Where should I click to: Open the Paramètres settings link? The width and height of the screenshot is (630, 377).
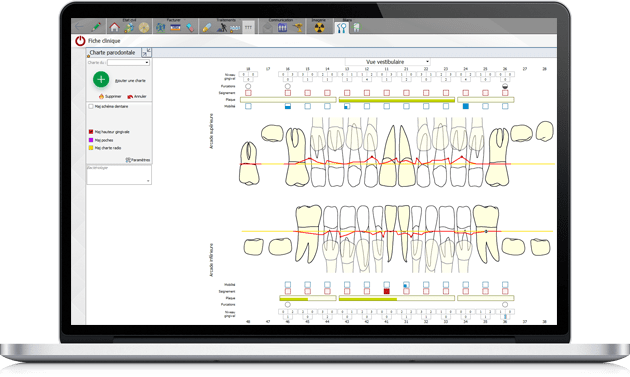[138, 160]
